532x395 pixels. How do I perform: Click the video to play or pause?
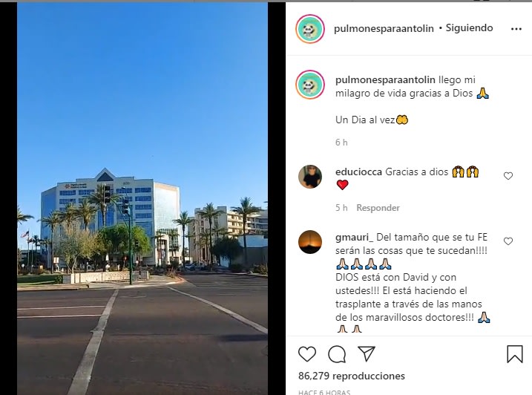[142, 198]
